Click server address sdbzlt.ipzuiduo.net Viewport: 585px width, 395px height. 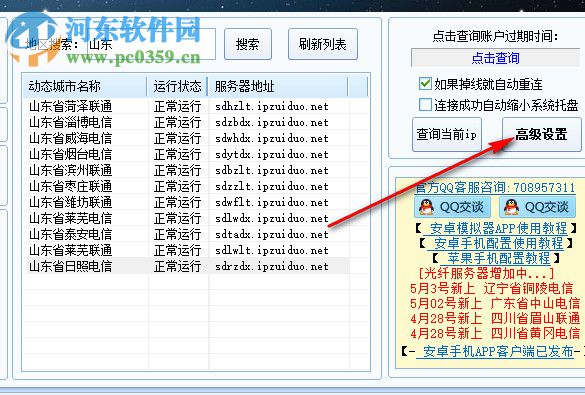tap(272, 171)
